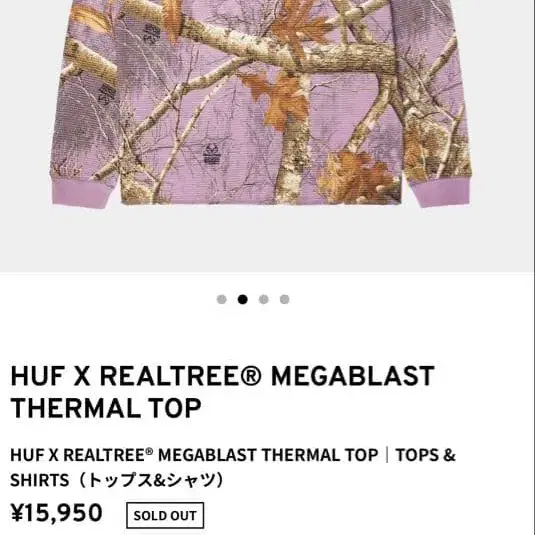Click the Realtree logo near shirt top
Screen dimensions: 535x535
tap(151, 33)
